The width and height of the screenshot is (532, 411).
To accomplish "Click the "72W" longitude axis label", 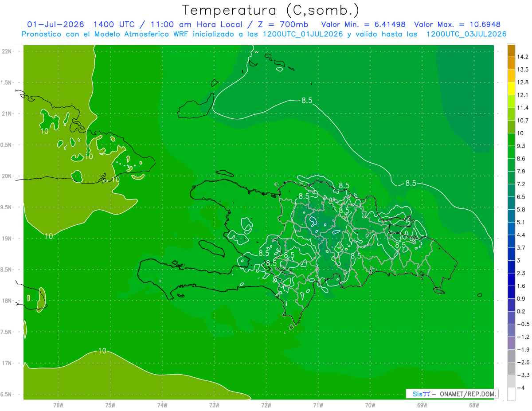I will (x=266, y=405).
